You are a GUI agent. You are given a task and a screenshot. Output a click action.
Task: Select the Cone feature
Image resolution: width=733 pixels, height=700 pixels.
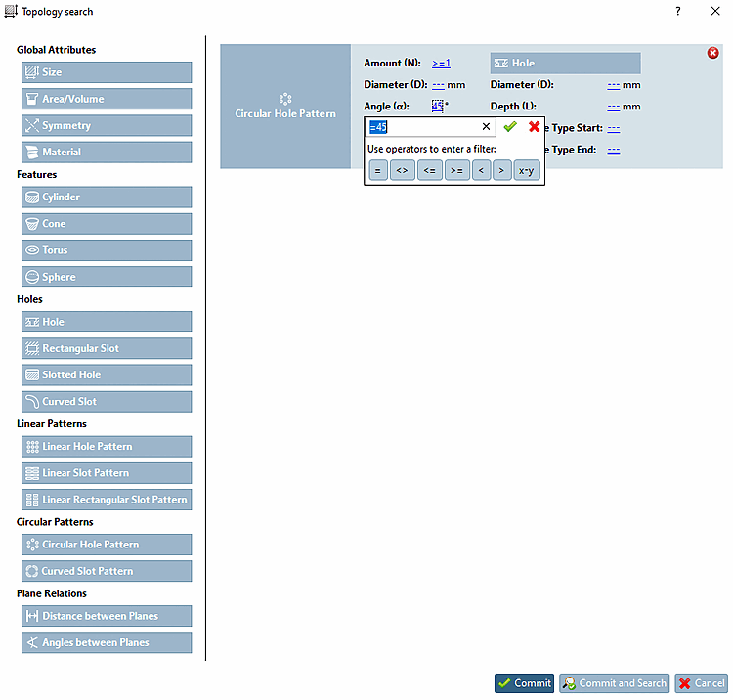107,224
